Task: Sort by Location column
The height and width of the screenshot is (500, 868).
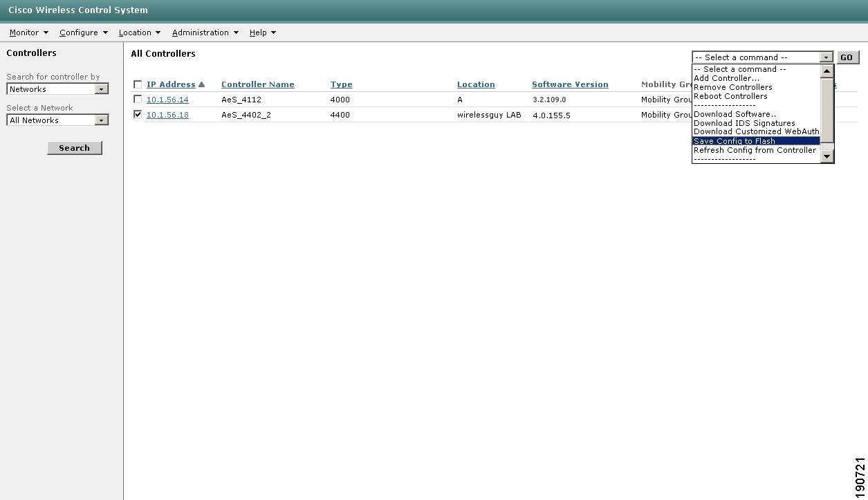Action: [476, 84]
